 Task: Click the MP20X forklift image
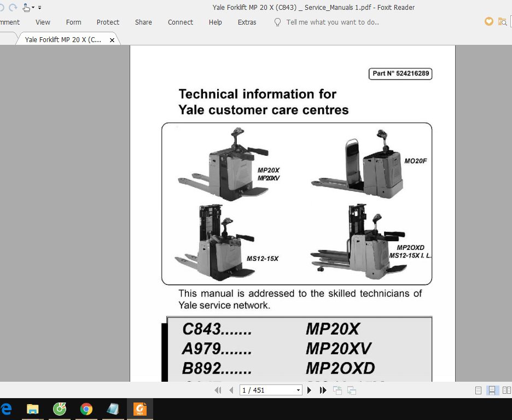pos(223,165)
